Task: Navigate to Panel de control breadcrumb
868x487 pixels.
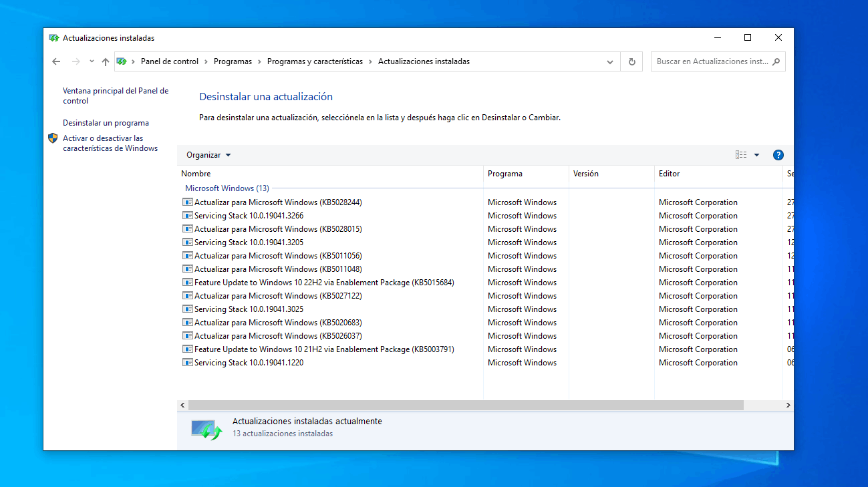Action: (170, 61)
